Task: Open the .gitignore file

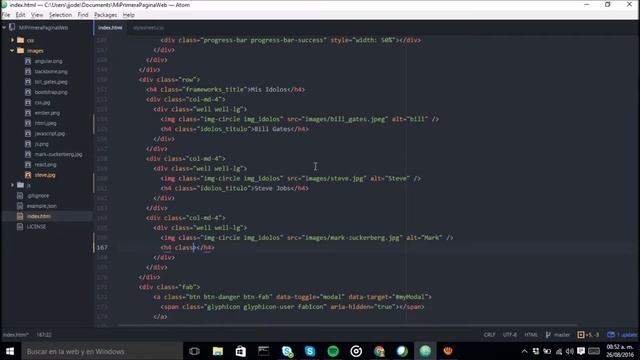Action: point(38,196)
